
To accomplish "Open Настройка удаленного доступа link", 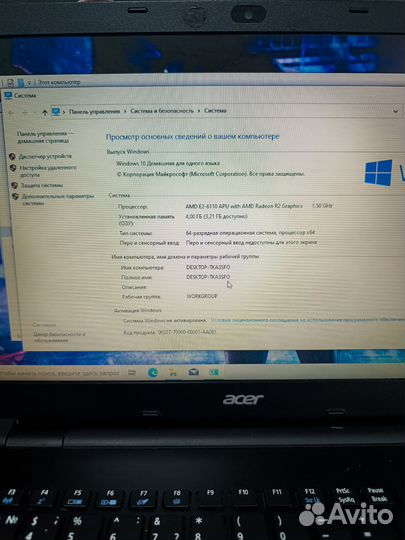I will click(x=48, y=171).
